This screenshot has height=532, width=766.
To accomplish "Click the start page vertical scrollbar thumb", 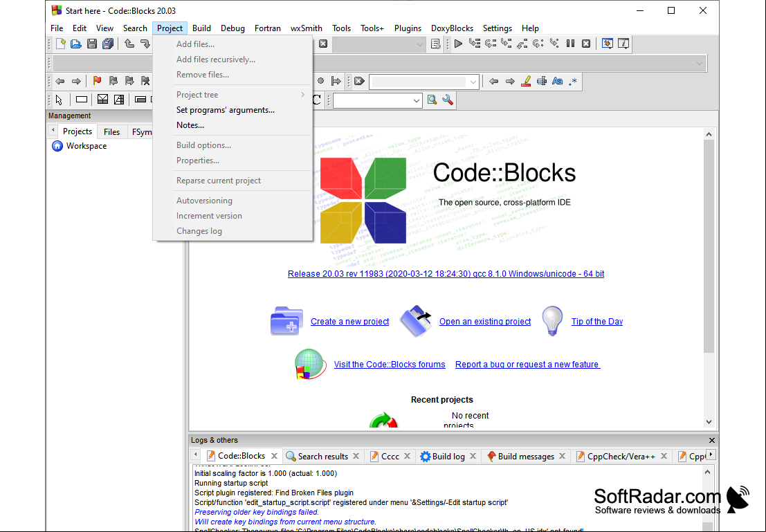I will click(x=709, y=246).
